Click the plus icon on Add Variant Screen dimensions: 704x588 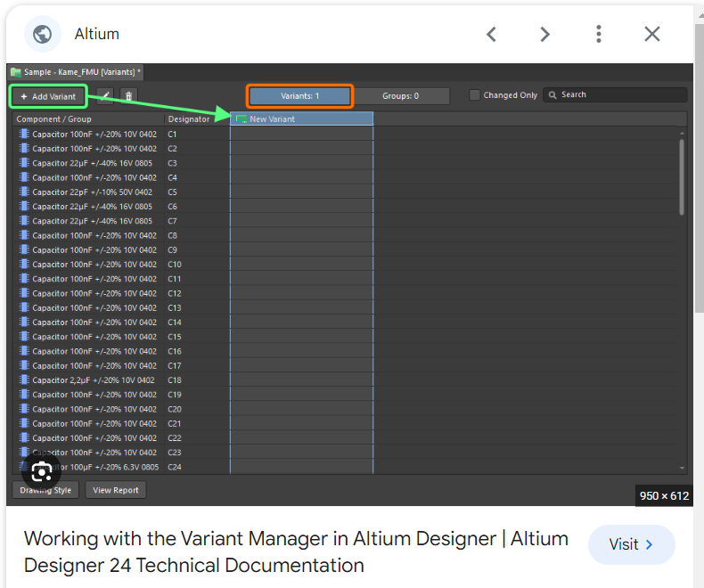pos(24,96)
